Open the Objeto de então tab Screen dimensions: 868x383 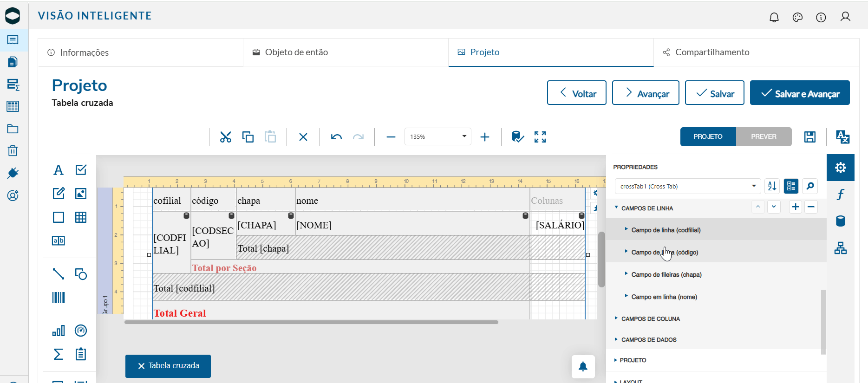[346, 52]
